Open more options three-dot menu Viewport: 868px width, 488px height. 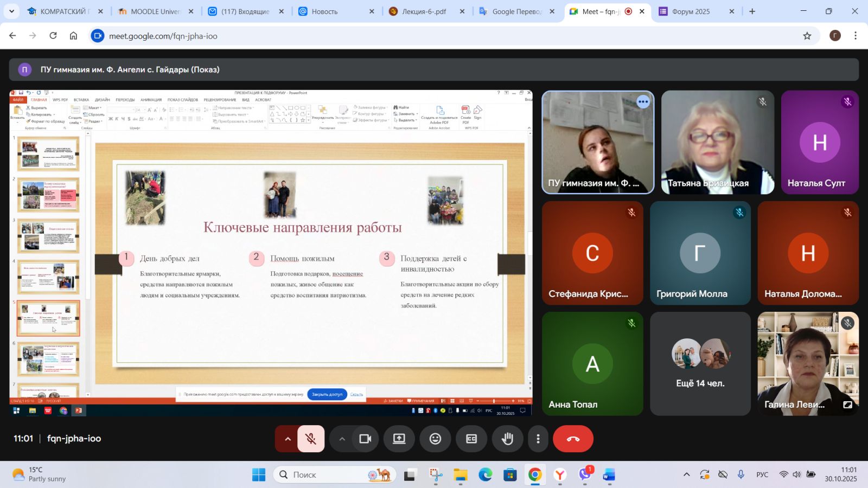click(538, 439)
